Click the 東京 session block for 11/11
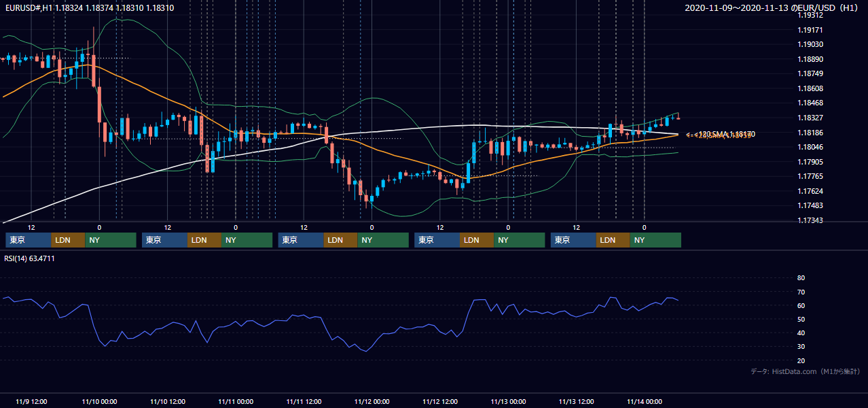868x408 pixels. [x=302, y=240]
